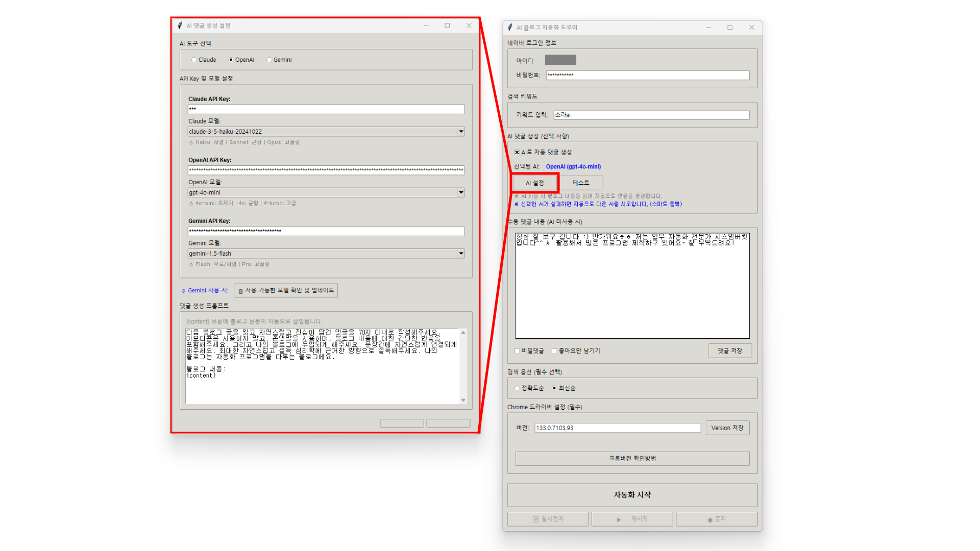
Task: Toggle AI auto comment generation checkbox
Action: point(517,152)
